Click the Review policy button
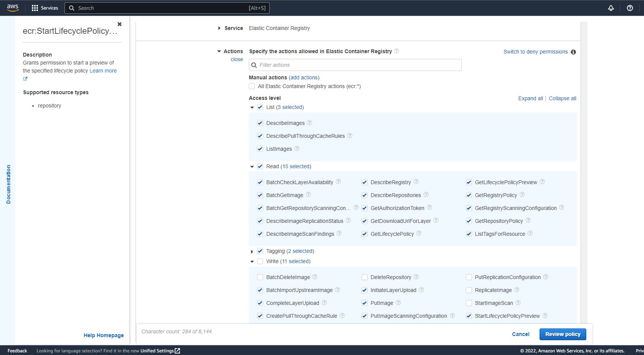Screen dimensions: 644x355 tap(563, 334)
